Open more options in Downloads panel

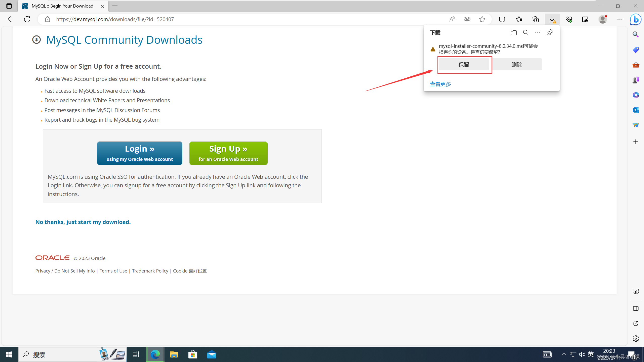coord(538,32)
